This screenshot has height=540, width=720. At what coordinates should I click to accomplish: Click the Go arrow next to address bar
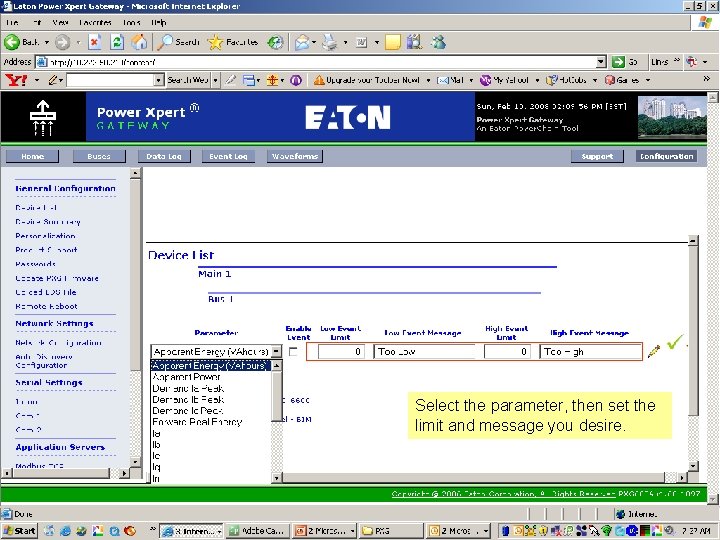pyautogui.click(x=618, y=62)
